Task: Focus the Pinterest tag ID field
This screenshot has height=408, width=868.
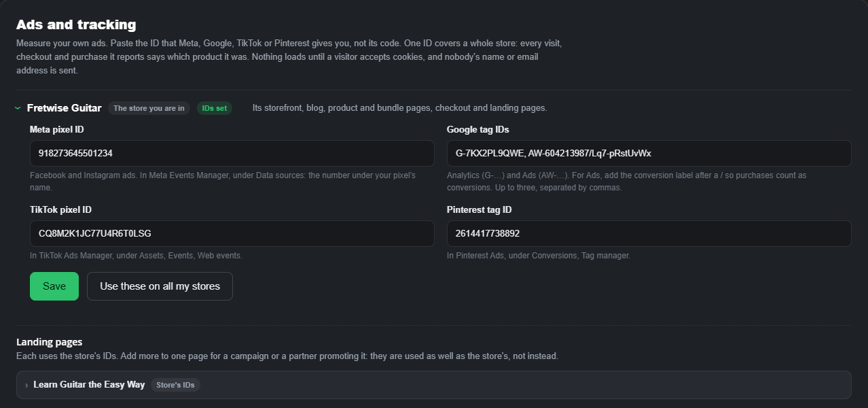Action: pyautogui.click(x=649, y=233)
